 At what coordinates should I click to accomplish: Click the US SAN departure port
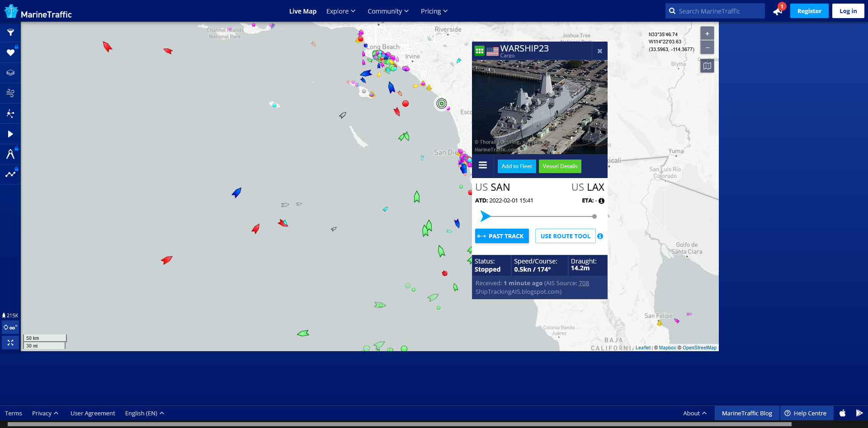(x=493, y=187)
